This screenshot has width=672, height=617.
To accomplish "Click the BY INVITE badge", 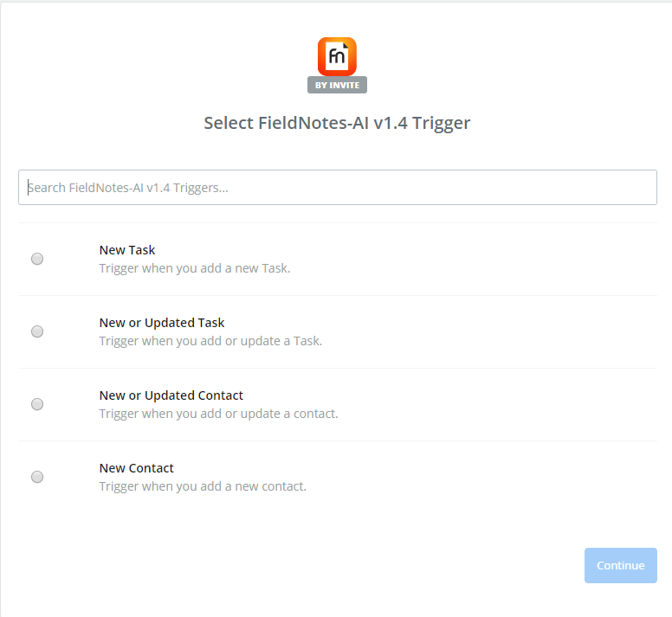I will click(337, 85).
